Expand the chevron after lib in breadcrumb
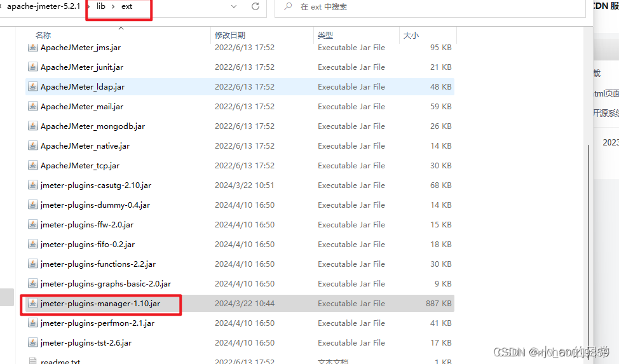Screen dimensions: 619x364 point(113,6)
